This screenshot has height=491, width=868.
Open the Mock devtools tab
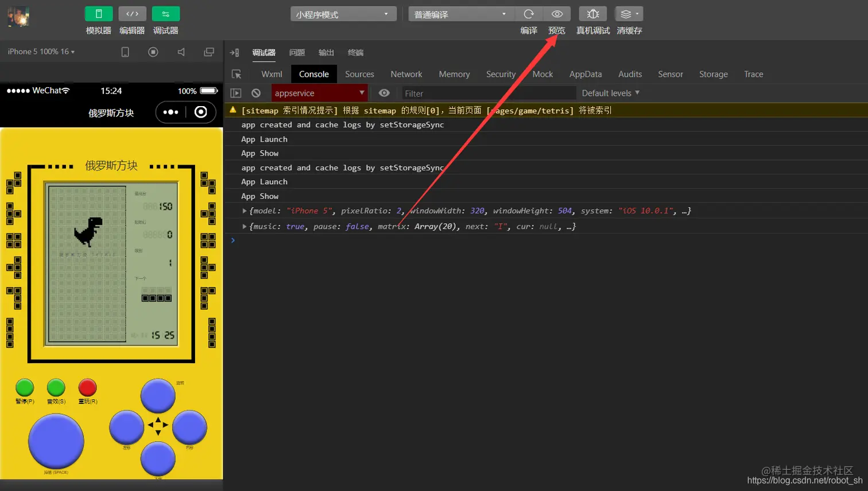pyautogui.click(x=542, y=74)
